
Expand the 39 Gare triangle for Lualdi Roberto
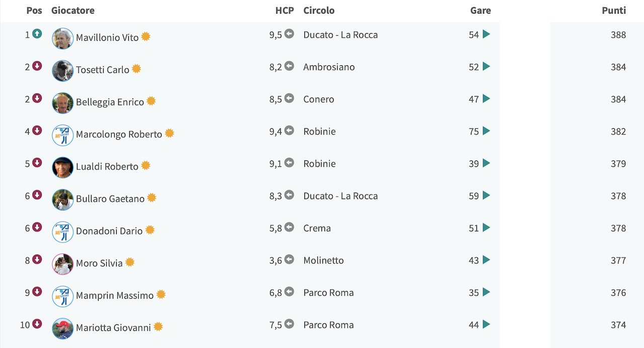[x=486, y=163]
